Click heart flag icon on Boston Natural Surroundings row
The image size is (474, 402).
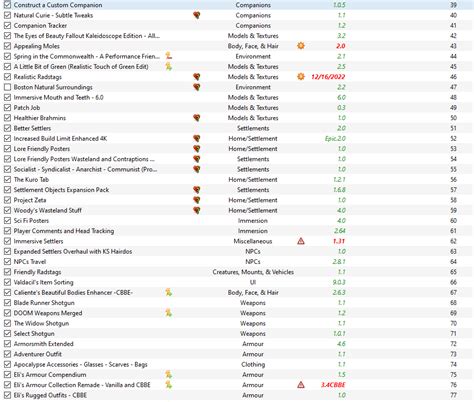(x=197, y=87)
